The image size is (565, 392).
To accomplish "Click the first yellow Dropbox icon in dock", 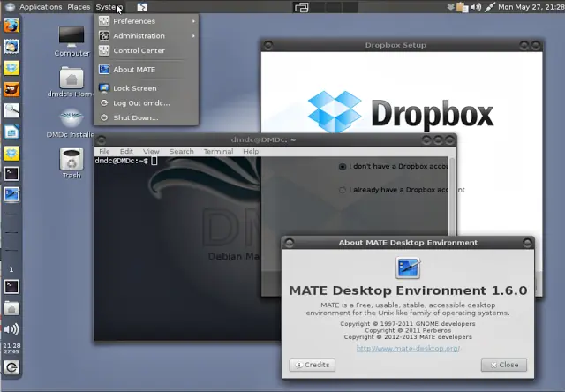I will (11, 68).
